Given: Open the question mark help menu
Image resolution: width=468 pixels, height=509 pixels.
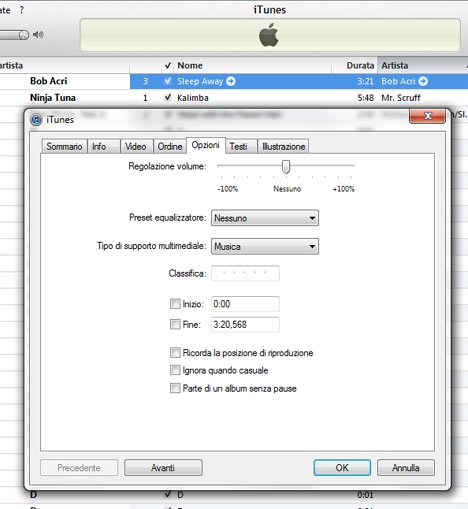Looking at the screenshot, I should click(x=22, y=10).
